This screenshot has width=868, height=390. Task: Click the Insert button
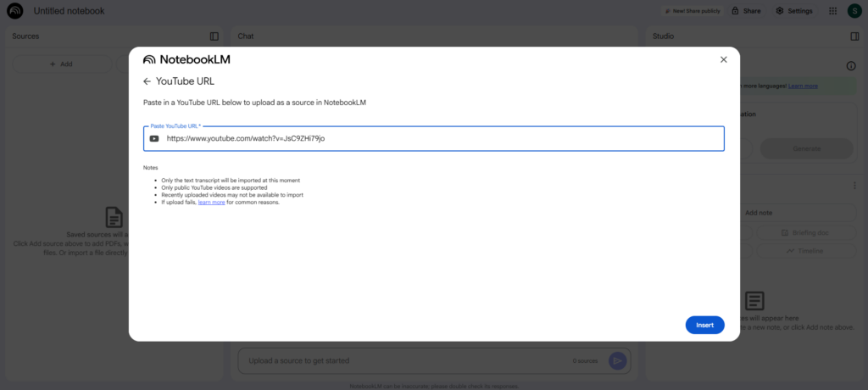704,326
